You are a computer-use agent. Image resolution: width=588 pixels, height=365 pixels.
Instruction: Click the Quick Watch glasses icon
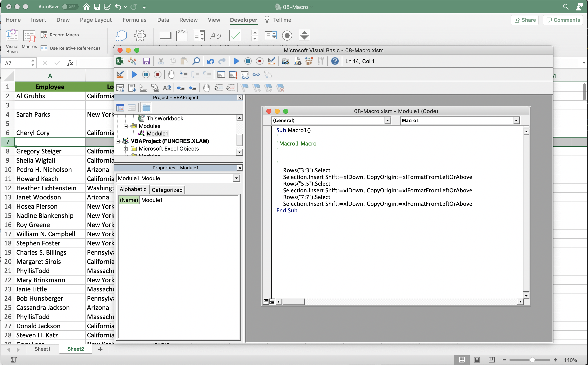256,74
